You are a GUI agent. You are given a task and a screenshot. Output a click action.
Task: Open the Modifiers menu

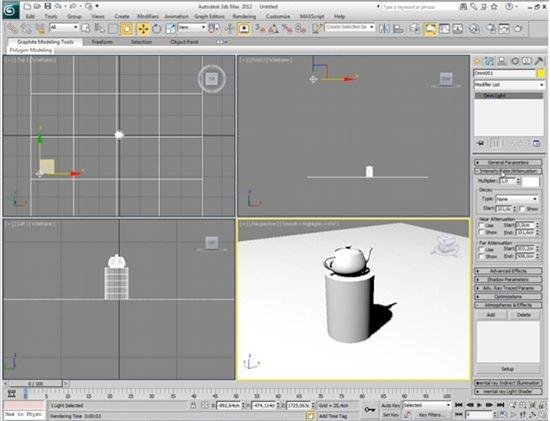click(x=148, y=16)
